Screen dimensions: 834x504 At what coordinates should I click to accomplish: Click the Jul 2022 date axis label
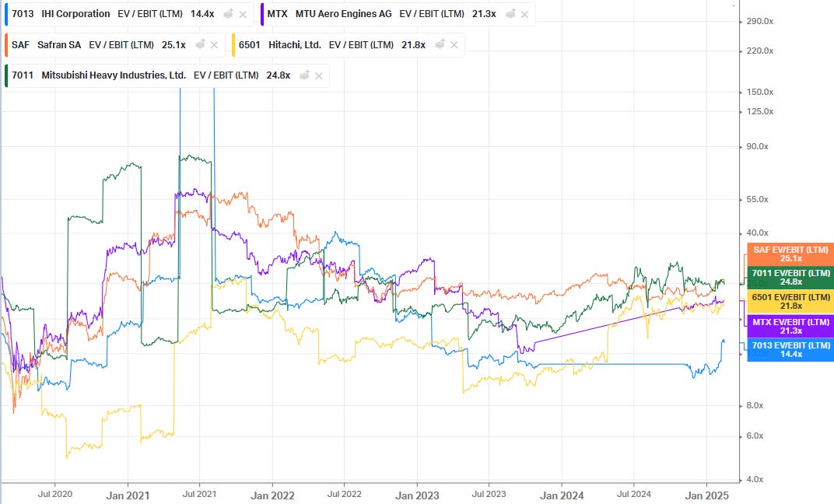tap(344, 494)
